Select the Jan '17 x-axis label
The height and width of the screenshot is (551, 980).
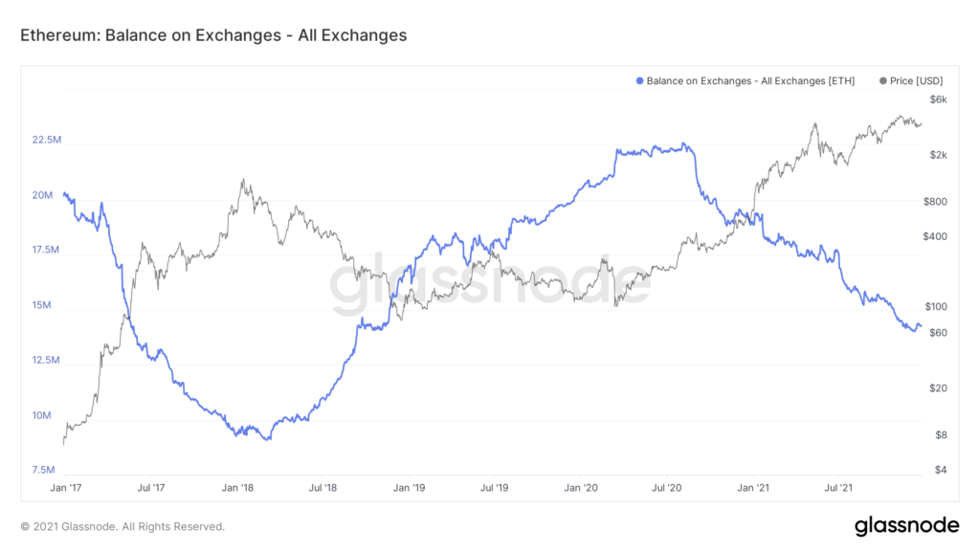click(x=64, y=487)
